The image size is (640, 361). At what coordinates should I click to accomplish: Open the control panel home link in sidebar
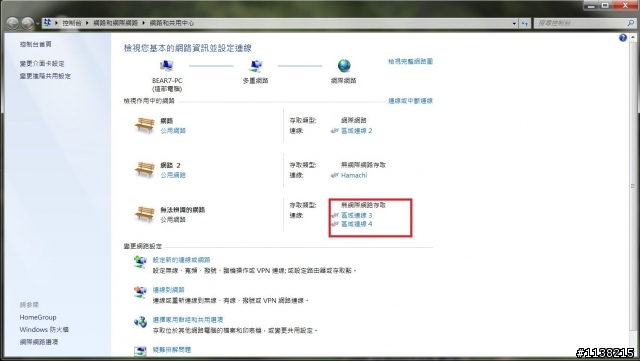click(x=36, y=44)
